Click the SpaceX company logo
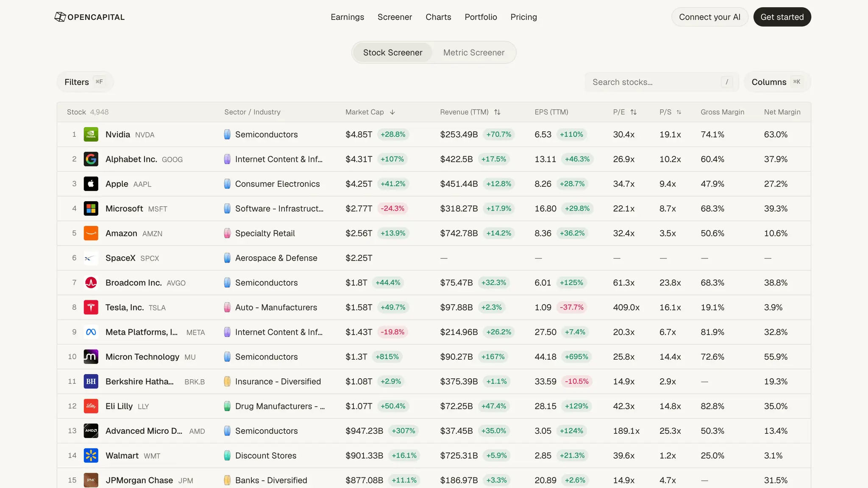This screenshot has width=868, height=488. pos(91,258)
